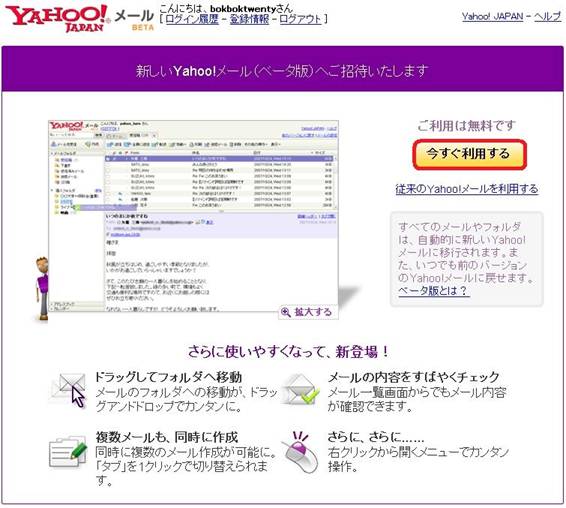This screenshot has height=508, width=566.
Task: Click the cartoon mascot character beside screenshot
Action: pos(42,288)
